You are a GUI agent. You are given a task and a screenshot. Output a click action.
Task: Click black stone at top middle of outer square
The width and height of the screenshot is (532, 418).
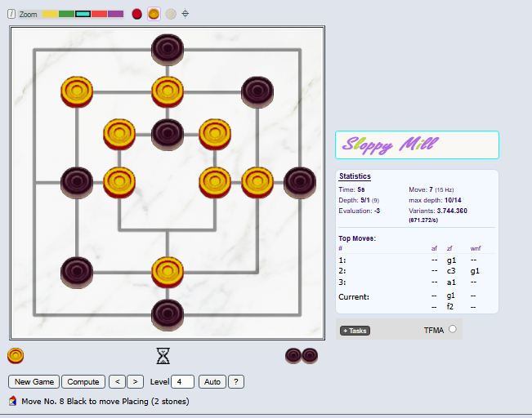tap(168, 50)
